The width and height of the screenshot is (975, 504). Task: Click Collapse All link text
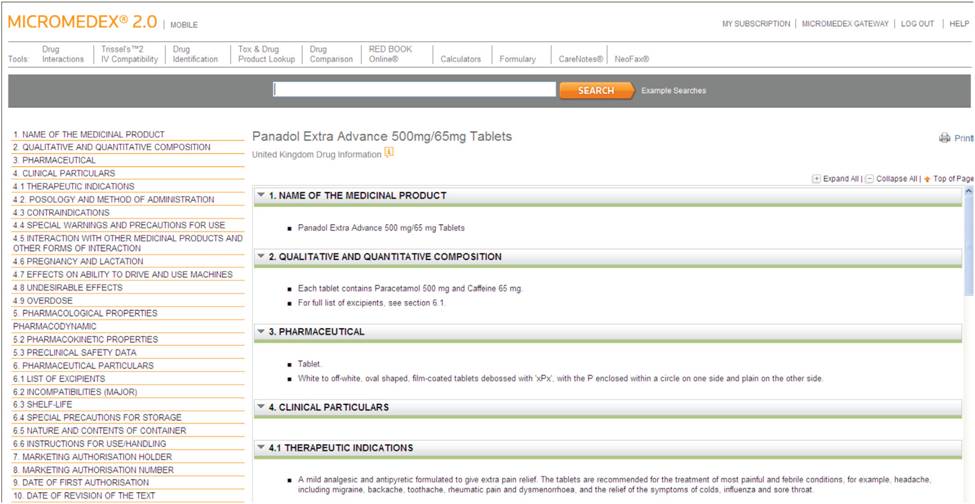[897, 179]
